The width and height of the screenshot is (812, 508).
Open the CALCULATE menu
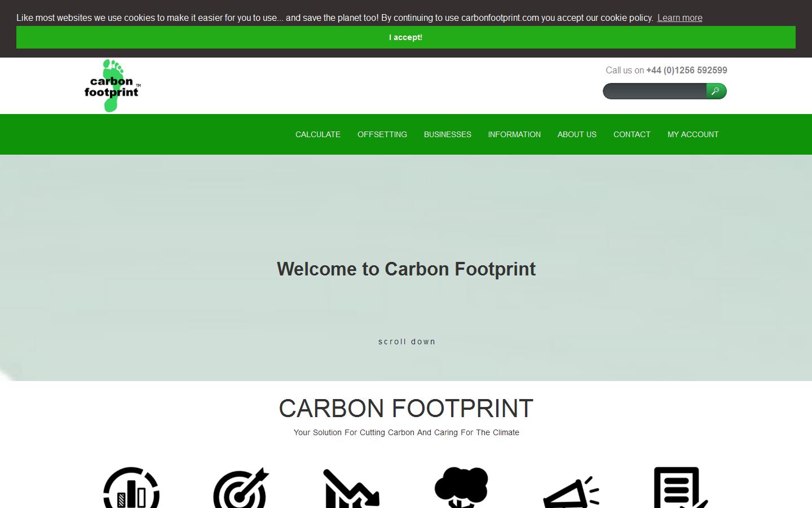click(317, 134)
